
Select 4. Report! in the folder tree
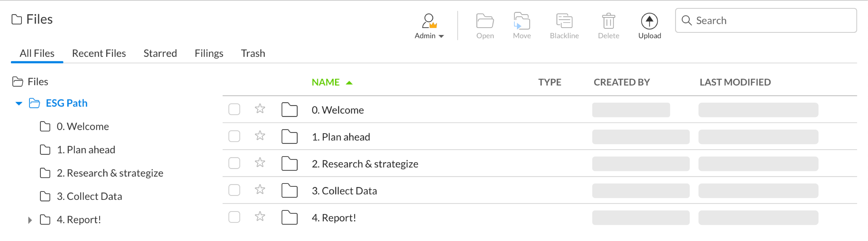coord(79,219)
